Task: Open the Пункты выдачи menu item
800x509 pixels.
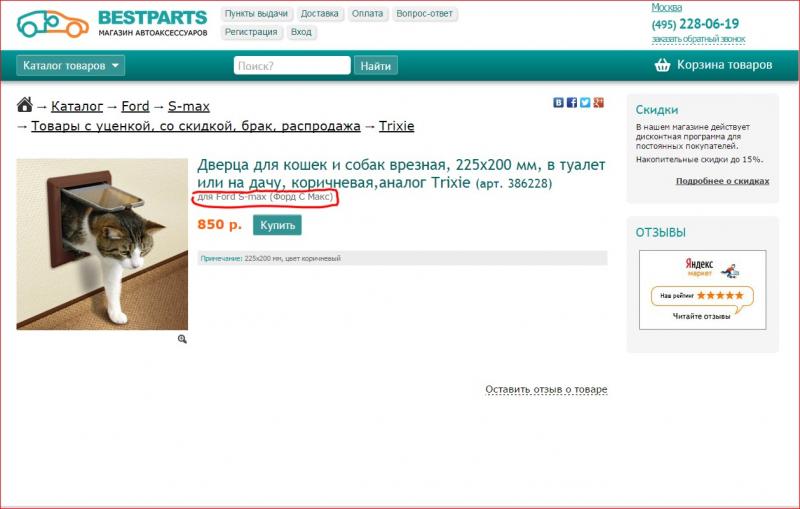Action: 256,14
